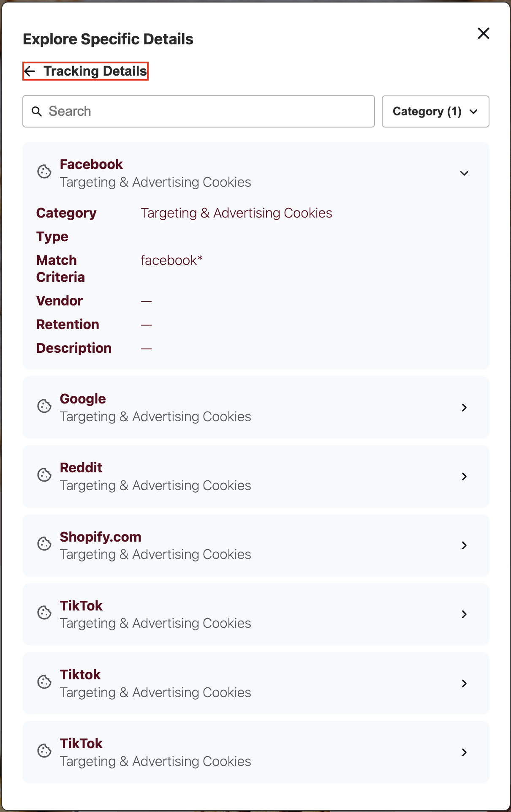The width and height of the screenshot is (511, 812).
Task: Click the cookie icon beside the first TikTok entry
Action: [x=44, y=613]
